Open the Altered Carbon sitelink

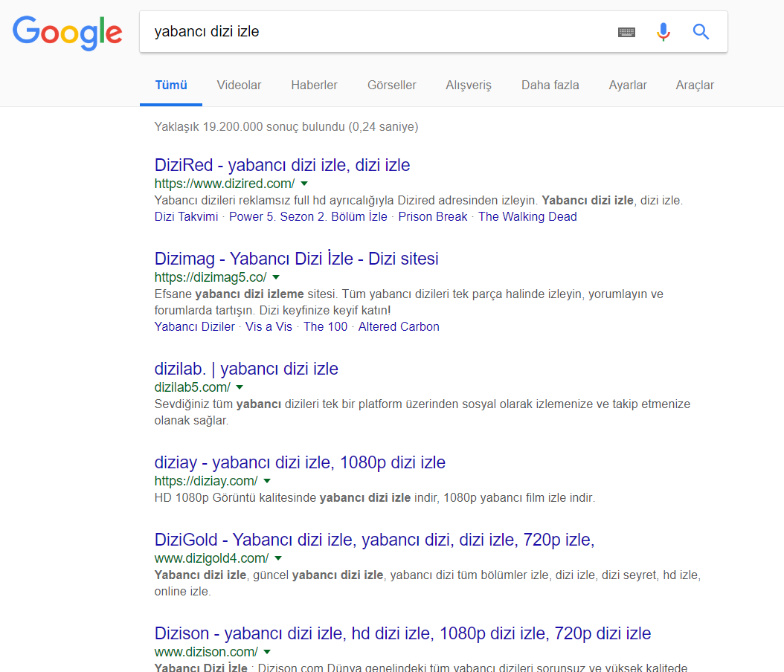[399, 326]
